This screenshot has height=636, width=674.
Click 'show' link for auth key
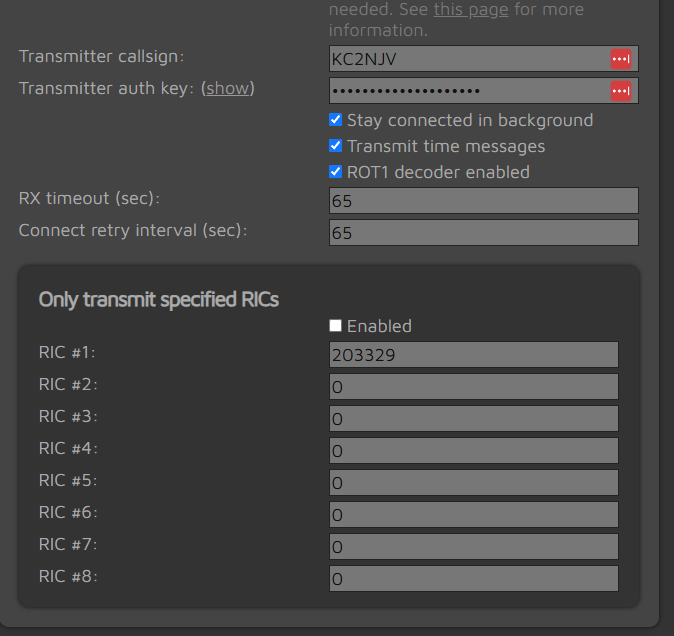click(228, 88)
